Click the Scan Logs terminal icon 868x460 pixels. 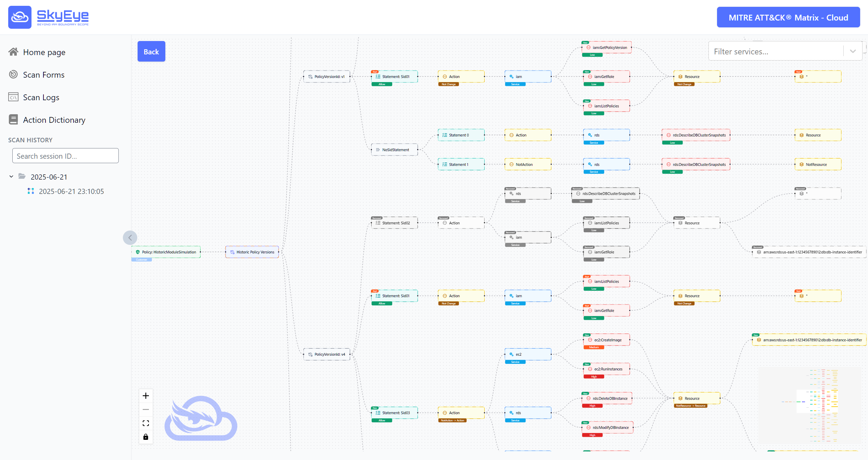click(x=13, y=97)
